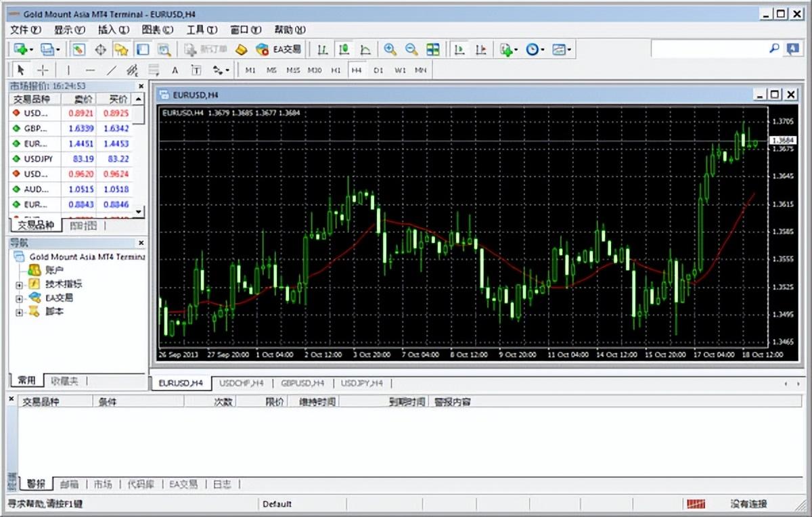This screenshot has height=517, width=812.
Task: Open the 日志 terminal tab
Action: click(x=222, y=484)
